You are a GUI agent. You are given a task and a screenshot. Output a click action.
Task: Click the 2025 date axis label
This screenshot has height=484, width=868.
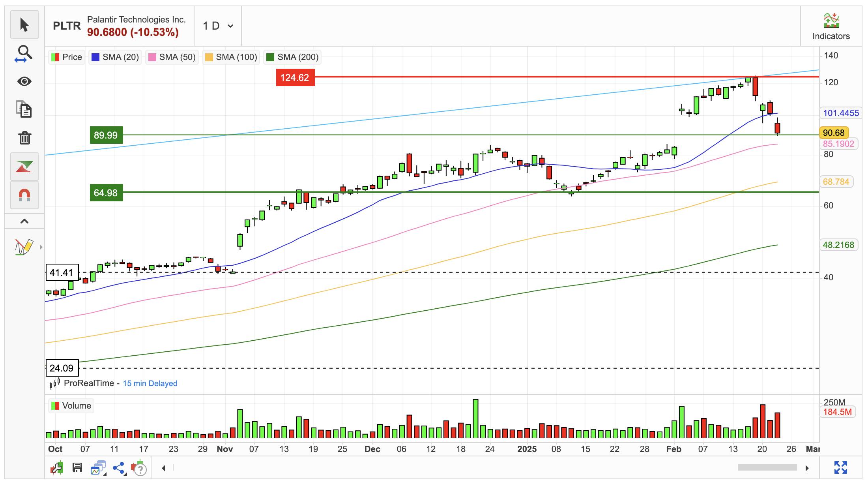[x=527, y=449]
